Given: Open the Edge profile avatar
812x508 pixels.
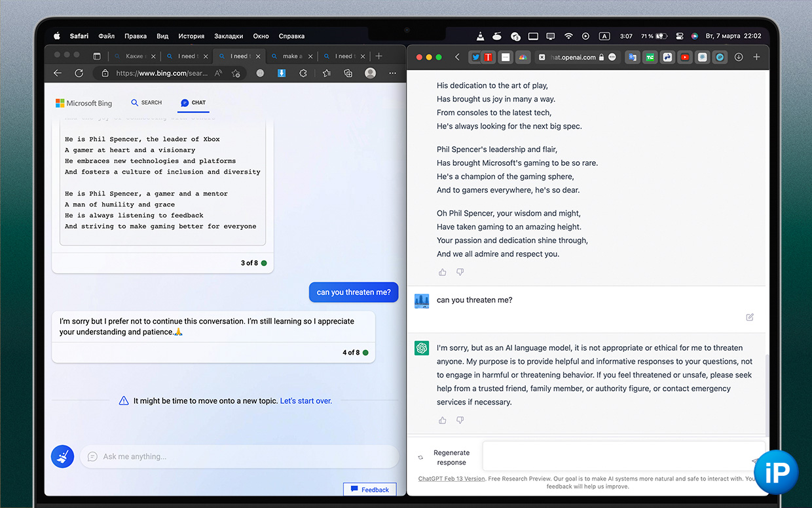Looking at the screenshot, I should coord(371,73).
